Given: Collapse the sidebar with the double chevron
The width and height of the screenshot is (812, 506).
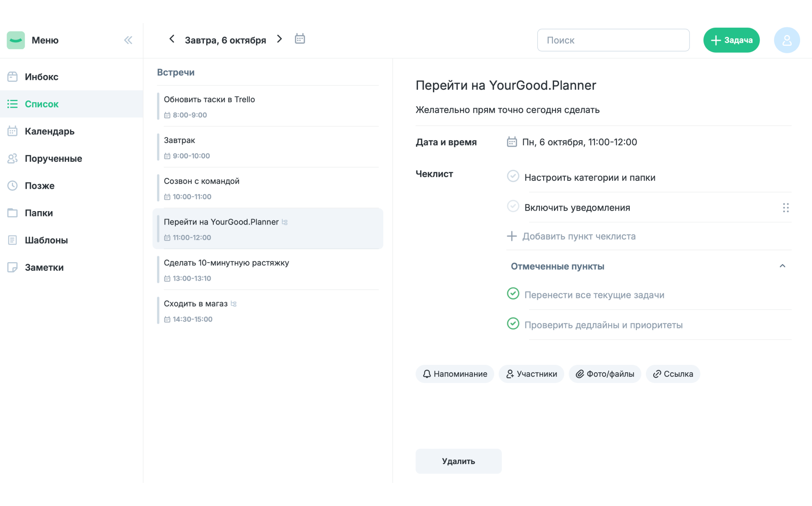Looking at the screenshot, I should point(128,40).
